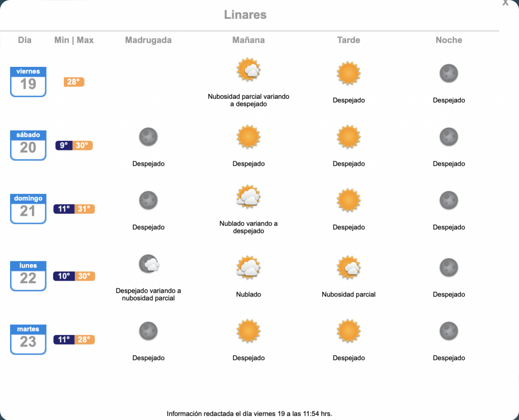Click Tuesday afternoon sun icon
This screenshot has height=420, width=519.
coord(349,331)
